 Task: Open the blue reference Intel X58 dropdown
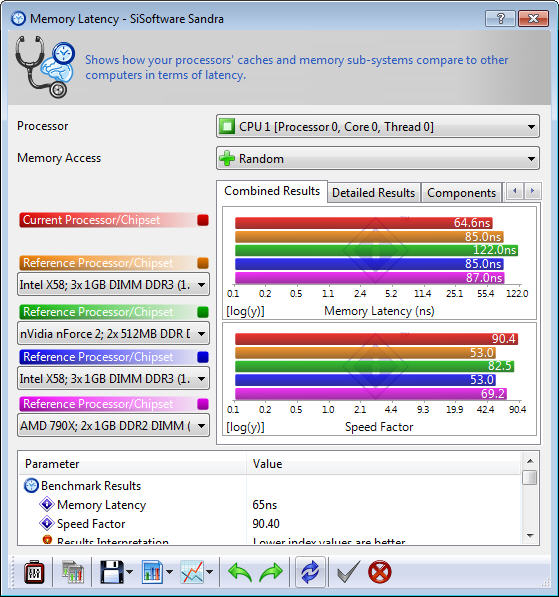[113, 378]
